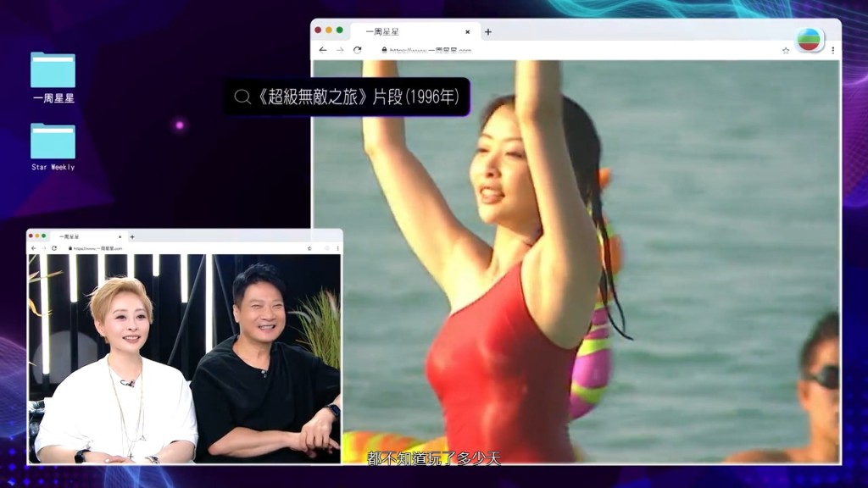
Task: Click the TVB profile logo icon
Action: pyautogui.click(x=810, y=39)
